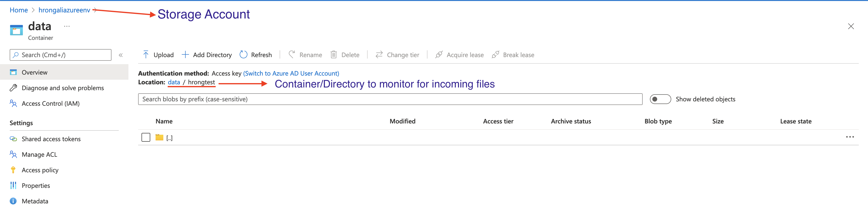
Task: Check the checkbox next to the parent folder row
Action: [146, 137]
